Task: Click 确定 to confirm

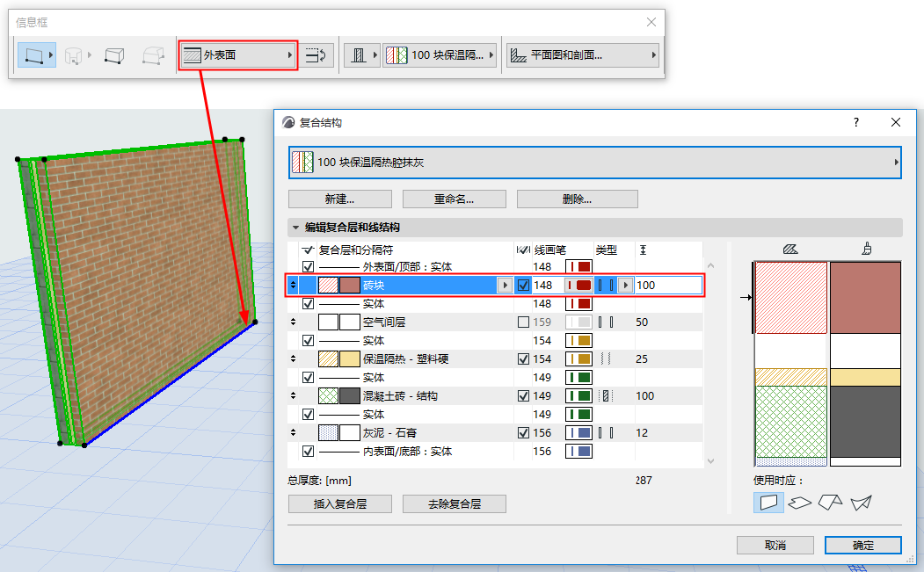Action: point(862,545)
